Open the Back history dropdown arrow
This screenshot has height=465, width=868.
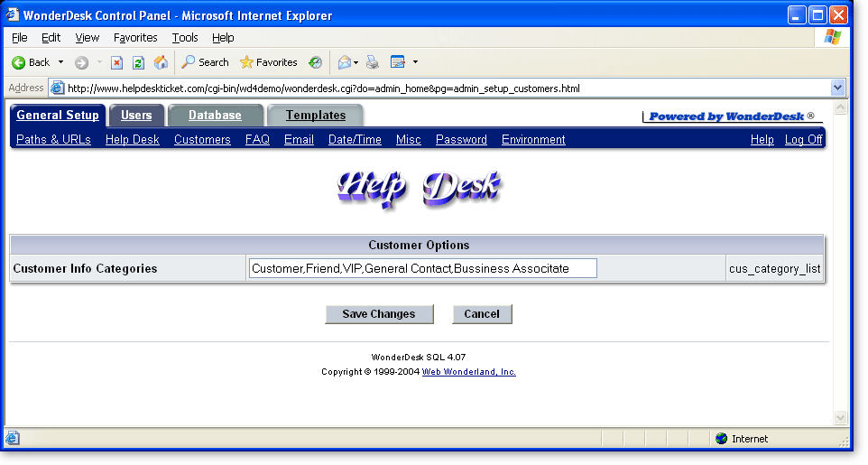tap(60, 62)
